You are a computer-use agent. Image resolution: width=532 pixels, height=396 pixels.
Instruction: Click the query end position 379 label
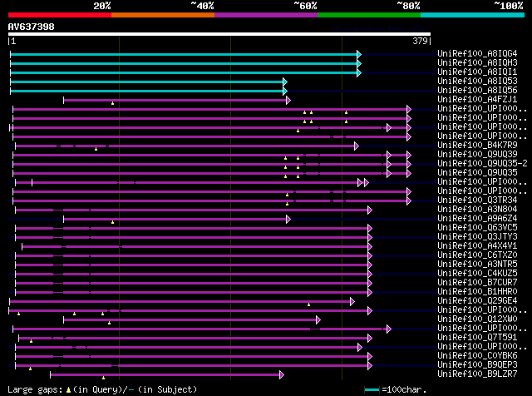(x=420, y=41)
